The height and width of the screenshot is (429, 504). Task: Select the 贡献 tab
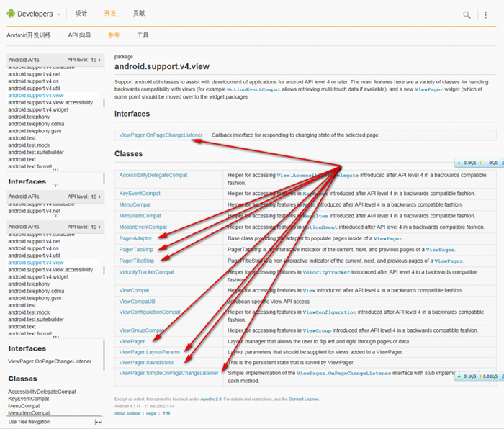(x=139, y=14)
